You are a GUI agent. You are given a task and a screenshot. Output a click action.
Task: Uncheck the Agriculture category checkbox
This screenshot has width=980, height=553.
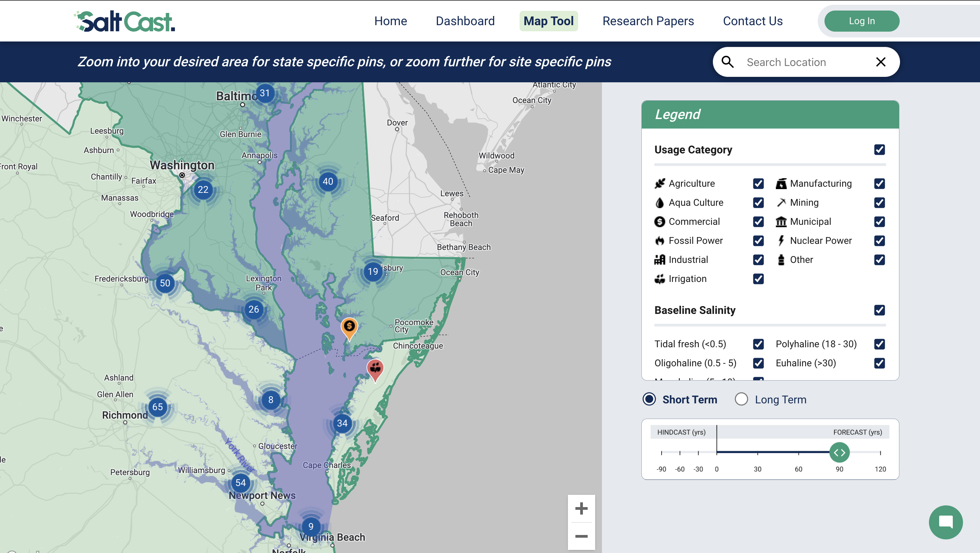click(758, 183)
